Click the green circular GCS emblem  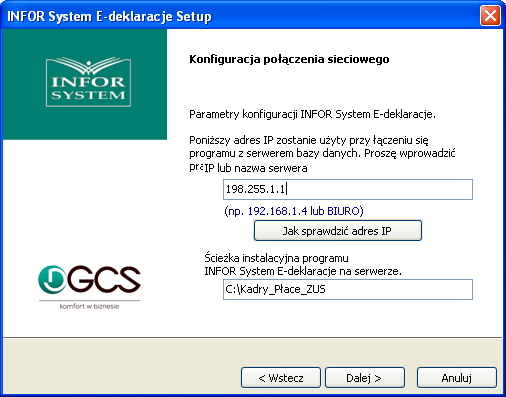52,279
